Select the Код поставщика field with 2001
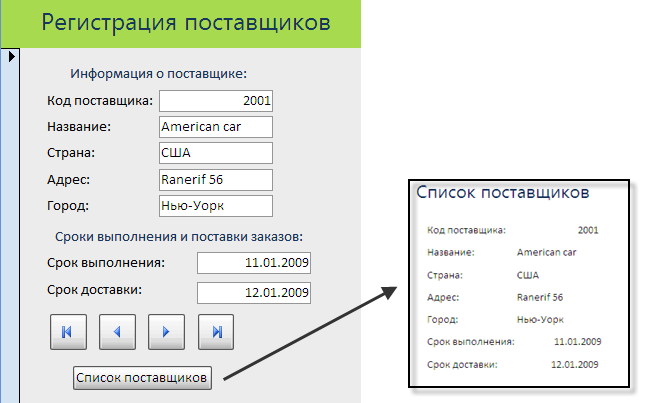Screen dimensions: 646x403 tap(216, 101)
